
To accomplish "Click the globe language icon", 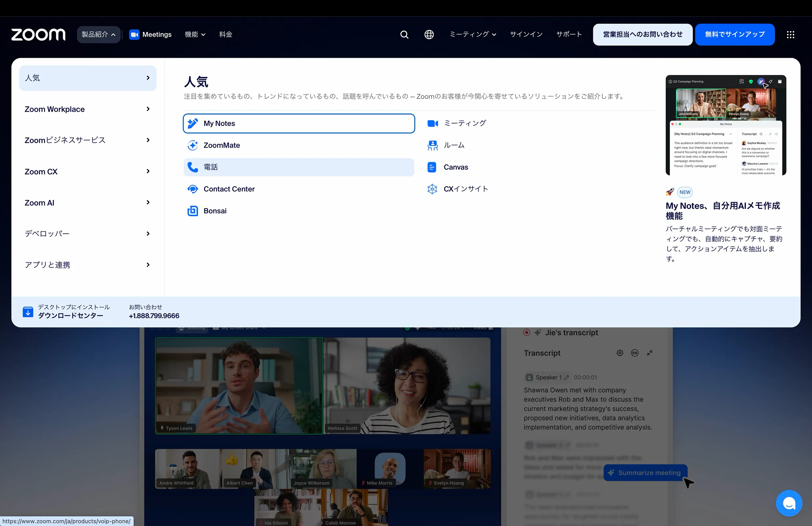I will 429,35.
